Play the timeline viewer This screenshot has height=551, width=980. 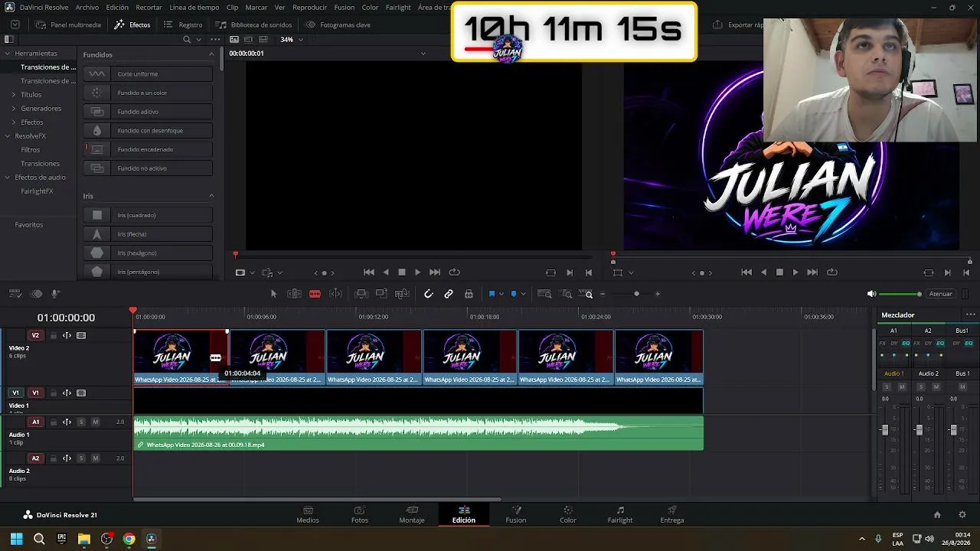point(795,272)
